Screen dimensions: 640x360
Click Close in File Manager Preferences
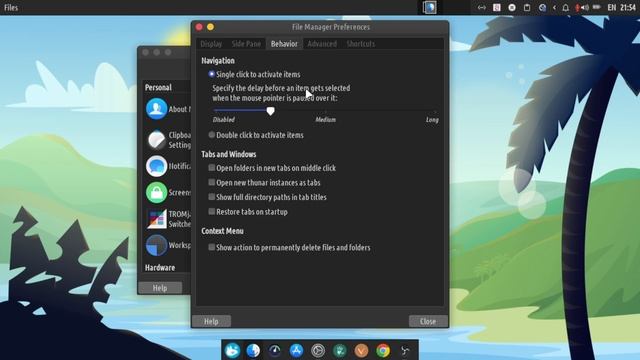[x=428, y=321]
